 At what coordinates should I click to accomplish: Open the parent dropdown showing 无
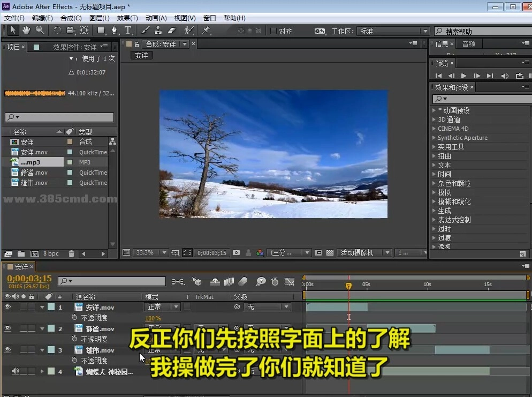click(268, 307)
